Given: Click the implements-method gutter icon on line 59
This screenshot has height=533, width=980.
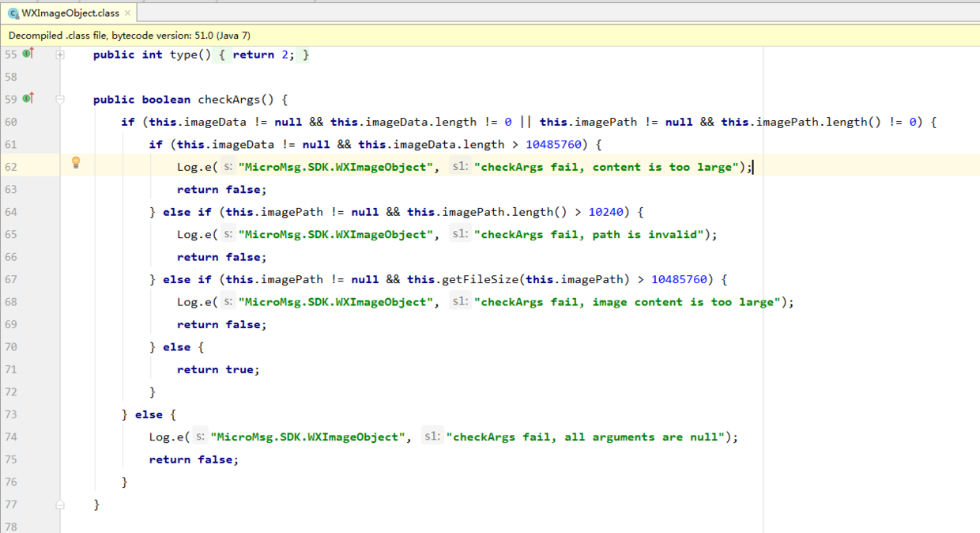Looking at the screenshot, I should pos(28,99).
